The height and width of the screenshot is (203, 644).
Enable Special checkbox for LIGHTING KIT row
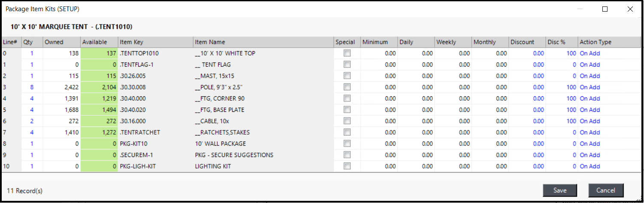click(347, 166)
